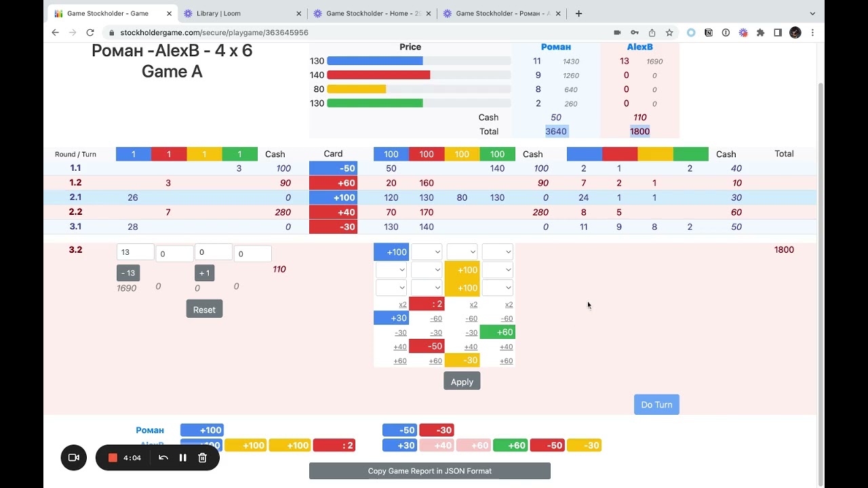Click blue share input showing 13

pyautogui.click(x=135, y=252)
